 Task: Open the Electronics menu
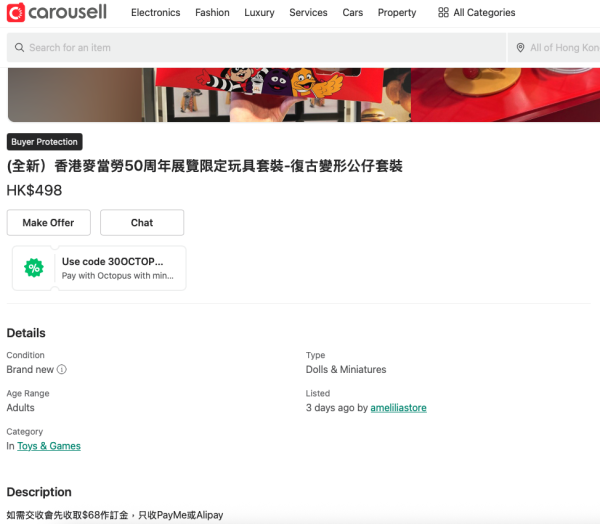pyautogui.click(x=156, y=13)
